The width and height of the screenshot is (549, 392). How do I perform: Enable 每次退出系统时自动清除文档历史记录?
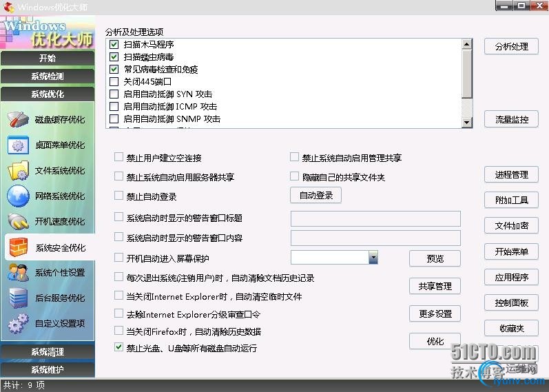point(118,277)
